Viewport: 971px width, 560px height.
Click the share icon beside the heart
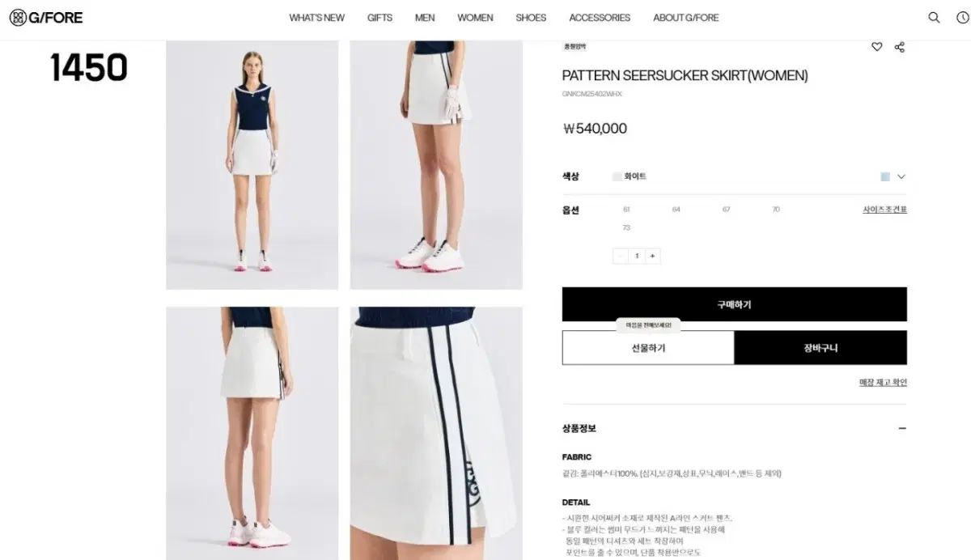pos(899,47)
